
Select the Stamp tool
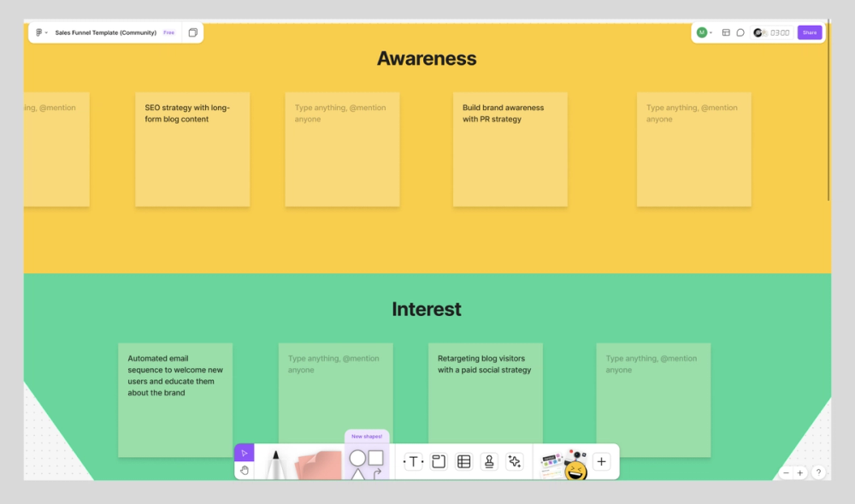(488, 460)
